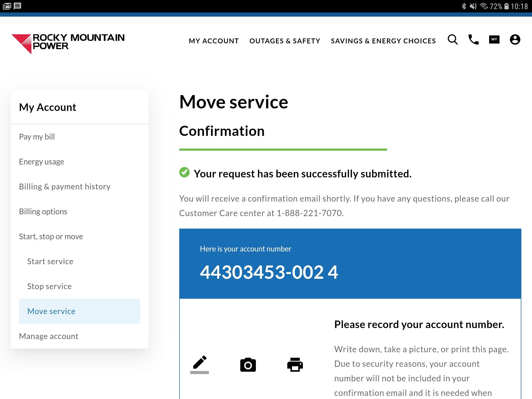Viewport: 532px width, 399px height.
Task: Click the pencil write-down icon
Action: pyautogui.click(x=199, y=364)
